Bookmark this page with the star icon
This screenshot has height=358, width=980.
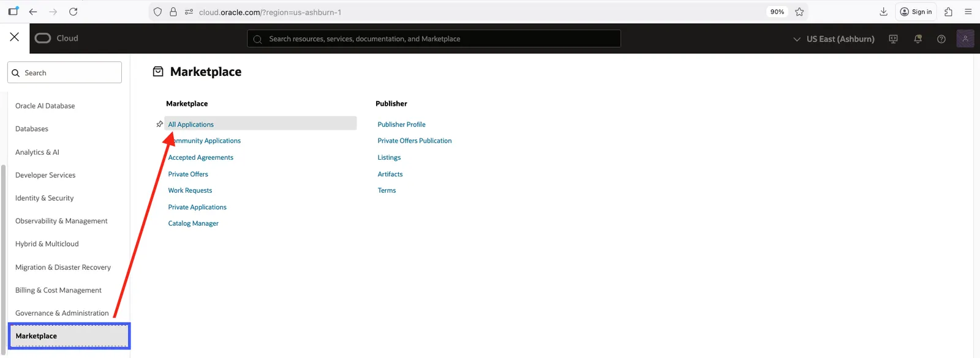point(799,12)
